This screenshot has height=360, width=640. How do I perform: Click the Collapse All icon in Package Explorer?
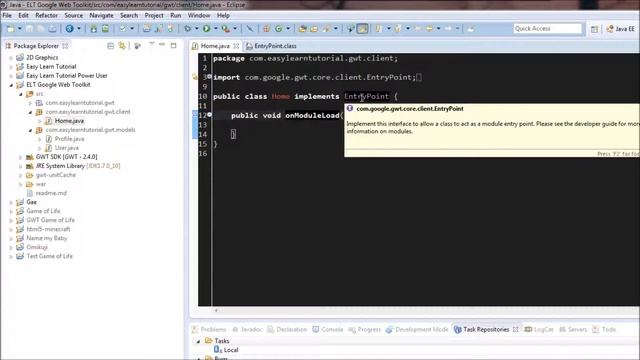pyautogui.click(x=110, y=46)
